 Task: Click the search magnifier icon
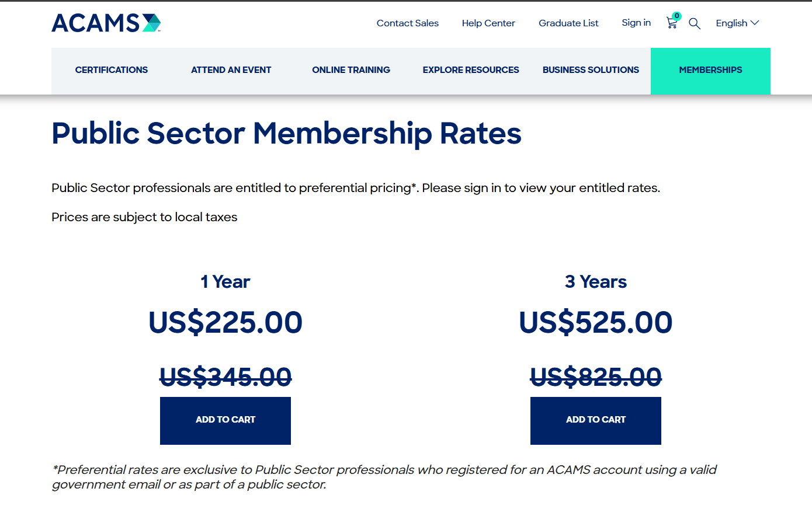[695, 24]
